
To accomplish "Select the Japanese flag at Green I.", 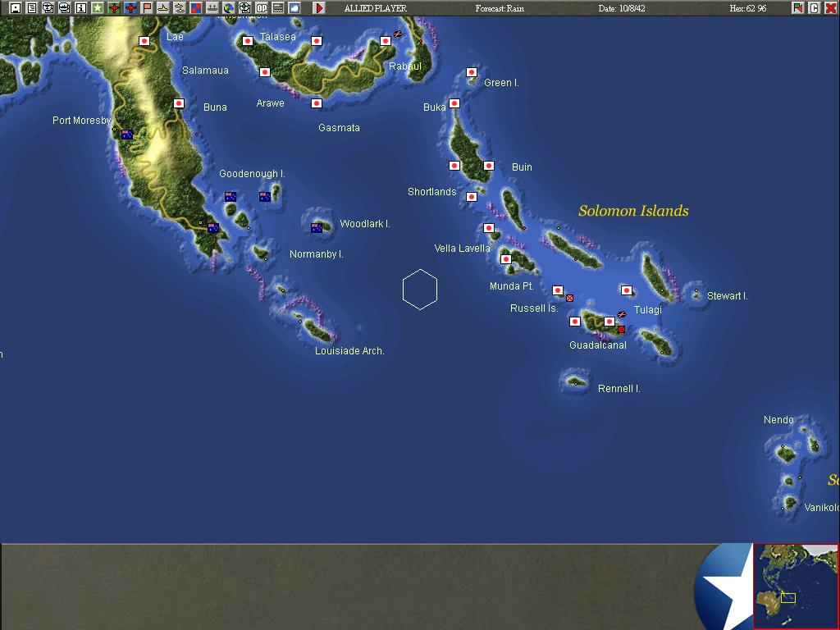I will 472,72.
